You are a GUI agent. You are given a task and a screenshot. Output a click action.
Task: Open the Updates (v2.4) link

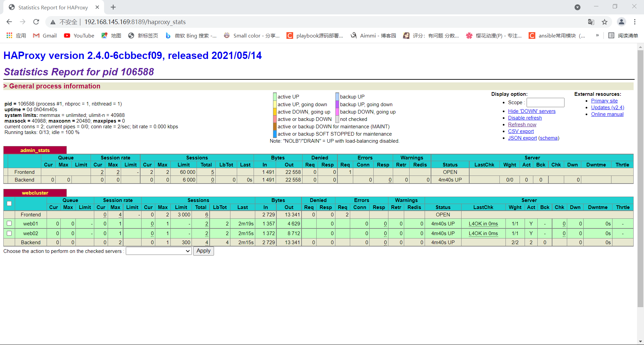point(607,108)
